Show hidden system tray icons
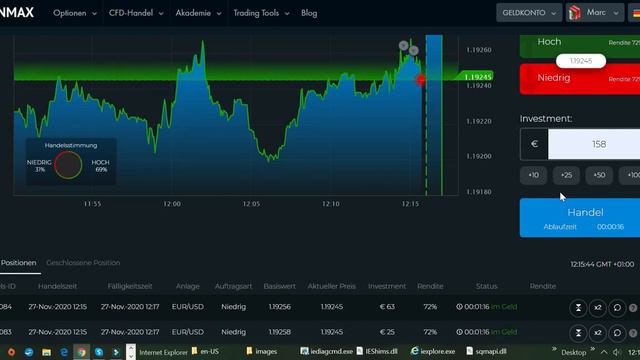Image resolution: width=640 pixels, height=360 pixels. 604,352
